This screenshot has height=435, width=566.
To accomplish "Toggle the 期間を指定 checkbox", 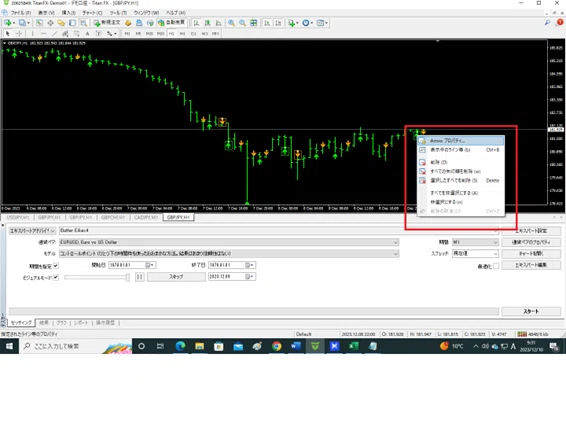I will (56, 266).
